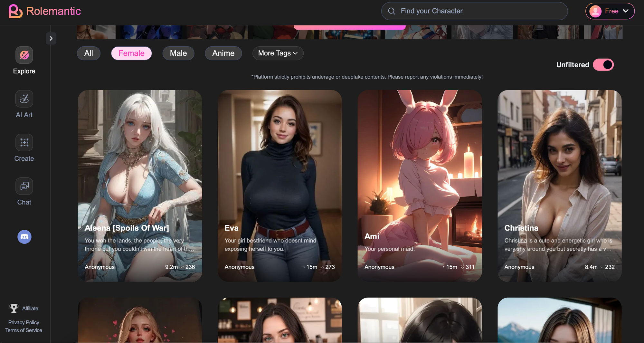Select the Female filter chip

click(131, 53)
